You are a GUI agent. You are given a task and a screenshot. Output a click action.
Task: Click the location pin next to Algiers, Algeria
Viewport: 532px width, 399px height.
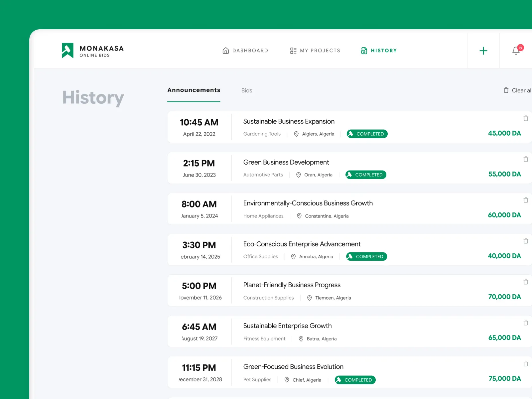coord(296,134)
